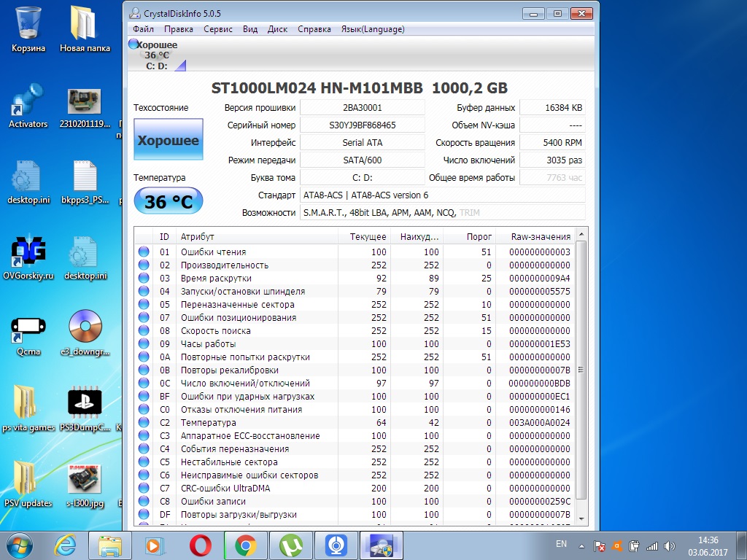The width and height of the screenshot is (747, 560).
Task: Open the Диск menu
Action: click(278, 29)
